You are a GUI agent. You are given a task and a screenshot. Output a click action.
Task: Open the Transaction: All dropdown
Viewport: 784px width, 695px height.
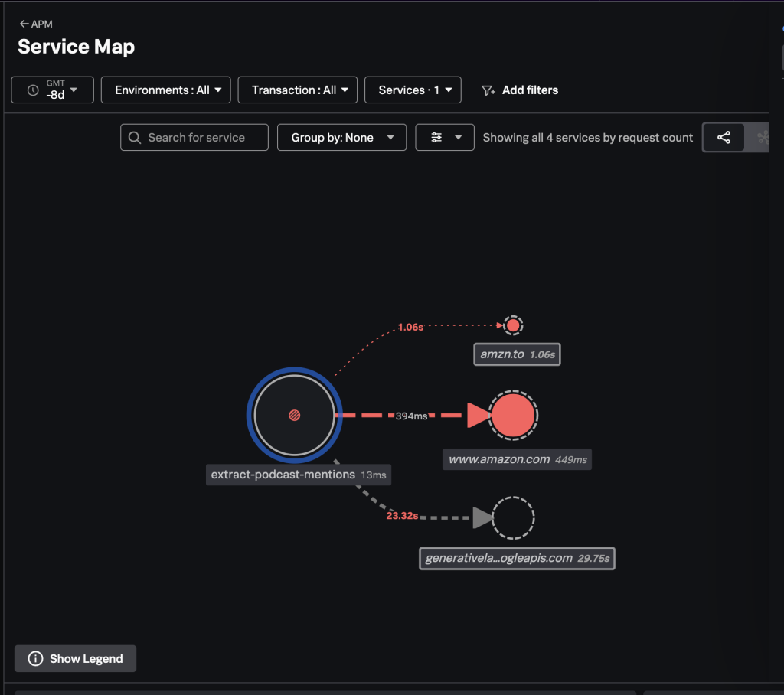[298, 90]
